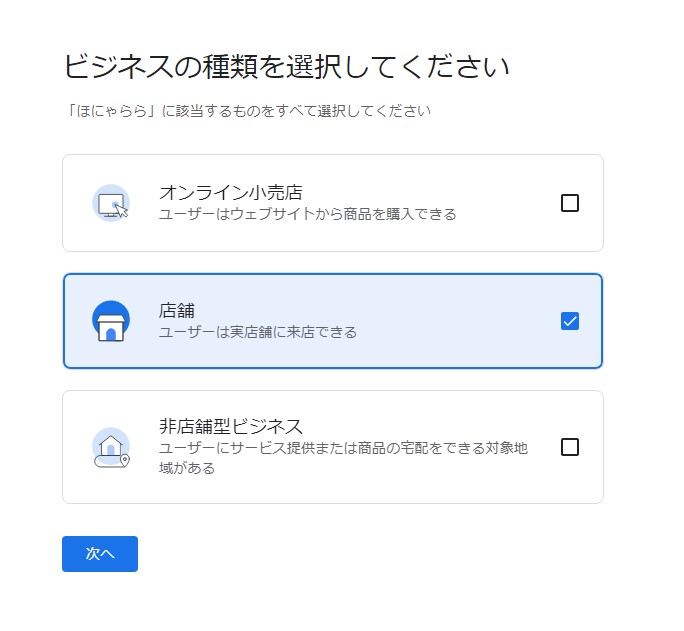The image size is (684, 631).
Task: Click the blue storefront icon
Action: (x=111, y=321)
